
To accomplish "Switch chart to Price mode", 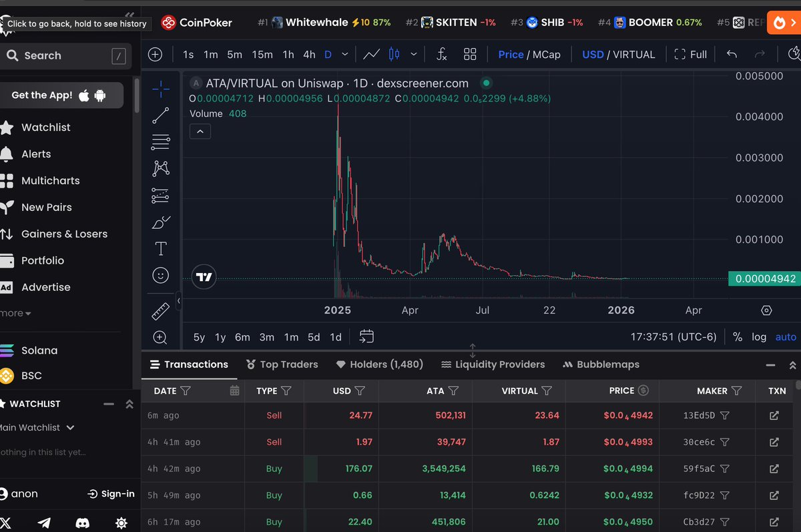I will (x=511, y=54).
